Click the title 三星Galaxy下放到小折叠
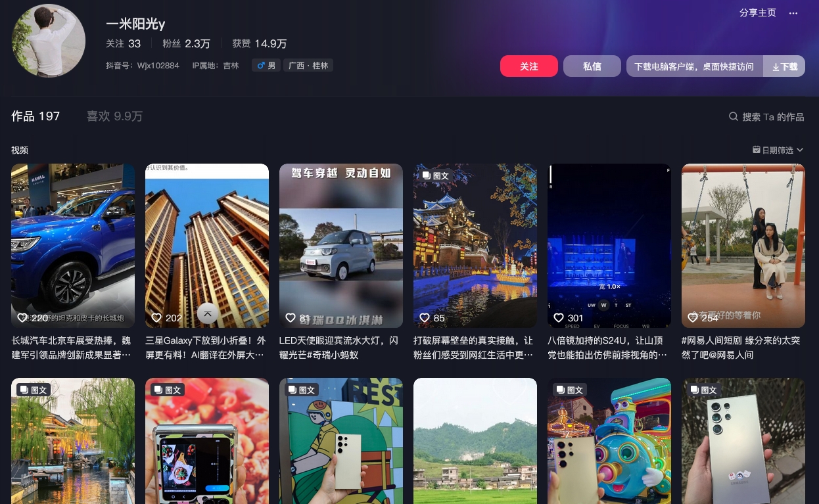 click(x=207, y=348)
